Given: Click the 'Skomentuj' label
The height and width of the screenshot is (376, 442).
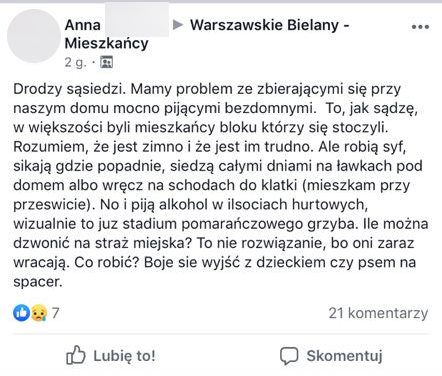Looking at the screenshot, I should [344, 356].
